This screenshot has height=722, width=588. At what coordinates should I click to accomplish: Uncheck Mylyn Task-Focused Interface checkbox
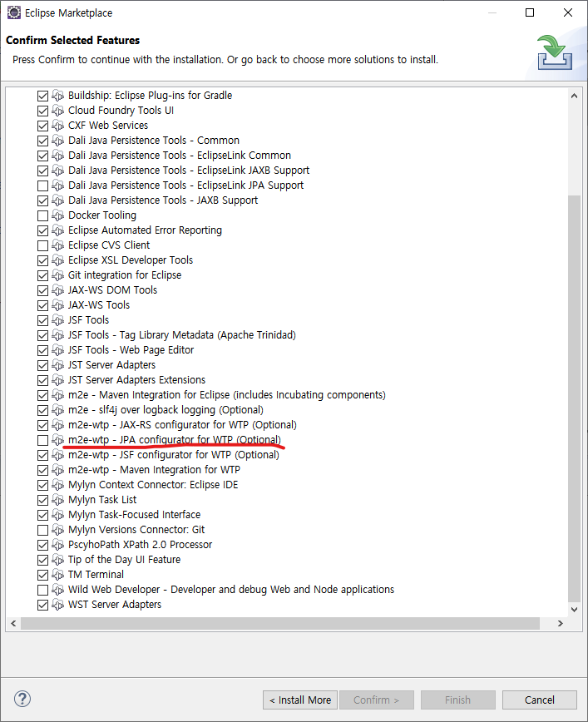coord(42,515)
